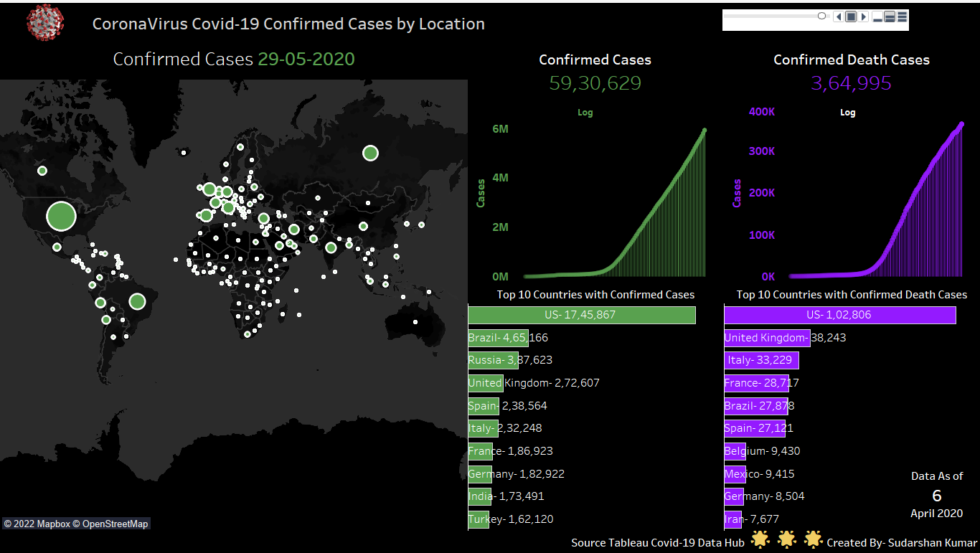
Task: Click the Russia circle on the map
Action: click(370, 153)
